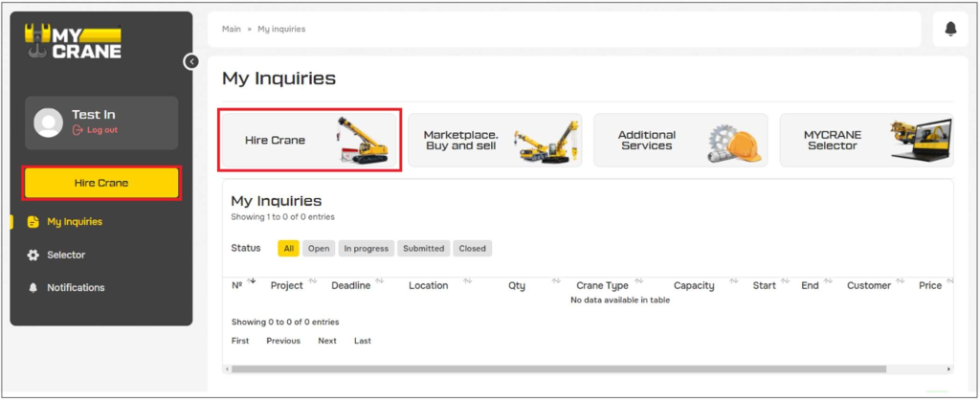Click the Selector gear icon
The width and height of the screenshot is (980, 400).
pos(33,255)
